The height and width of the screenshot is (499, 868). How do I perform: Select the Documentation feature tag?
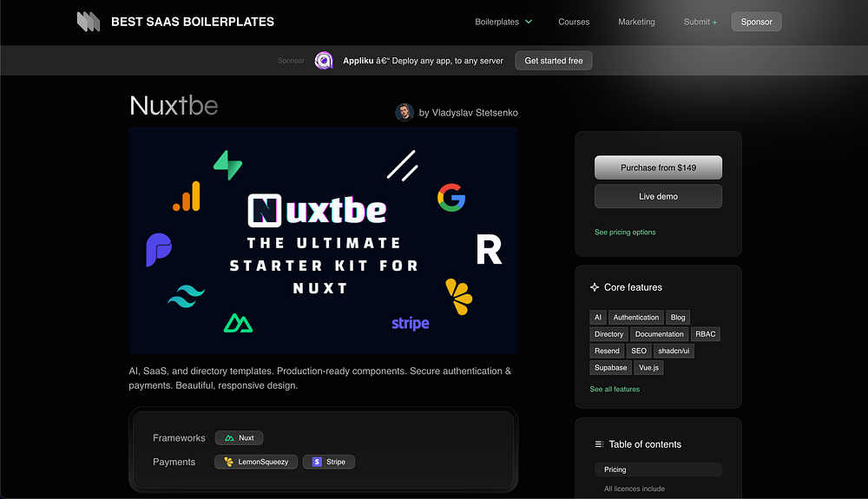point(660,334)
